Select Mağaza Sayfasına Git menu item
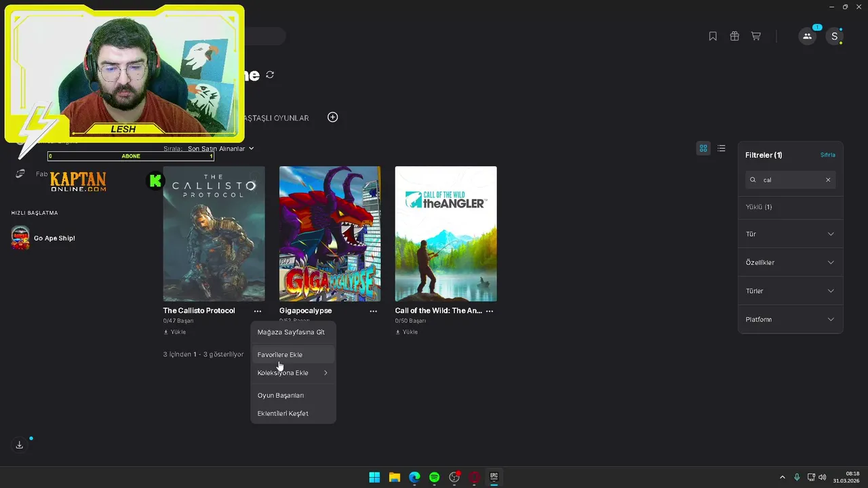868x488 pixels. pos(293,332)
